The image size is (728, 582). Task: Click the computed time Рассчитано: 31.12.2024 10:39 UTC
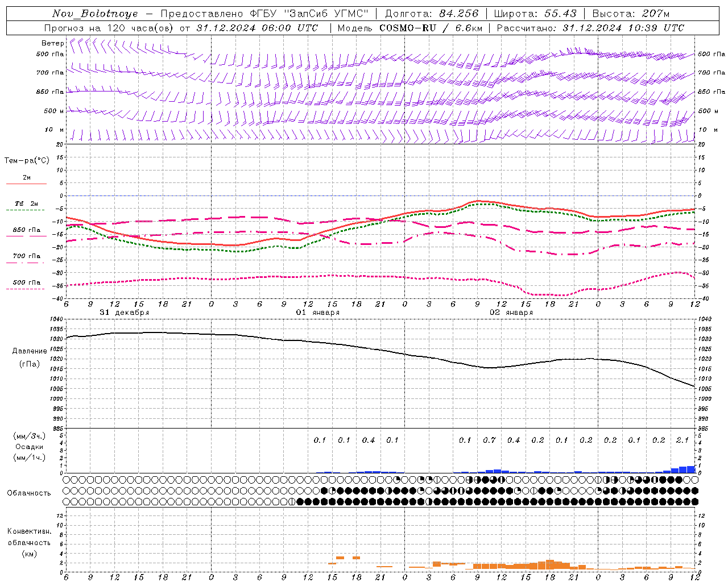click(x=590, y=28)
